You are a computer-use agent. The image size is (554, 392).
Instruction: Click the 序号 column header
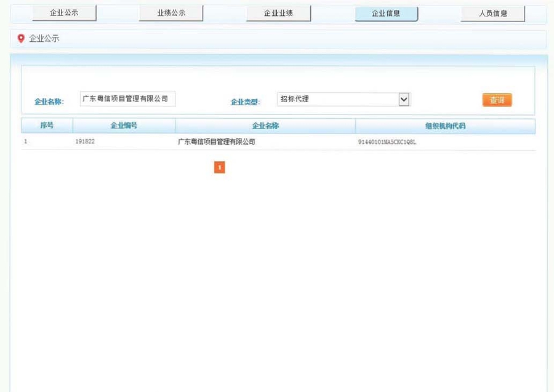tap(47, 126)
